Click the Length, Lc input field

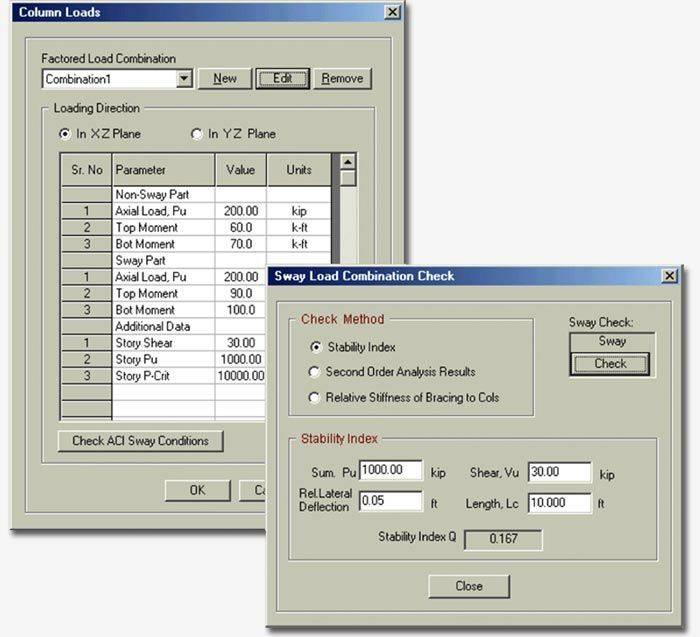pyautogui.click(x=559, y=502)
